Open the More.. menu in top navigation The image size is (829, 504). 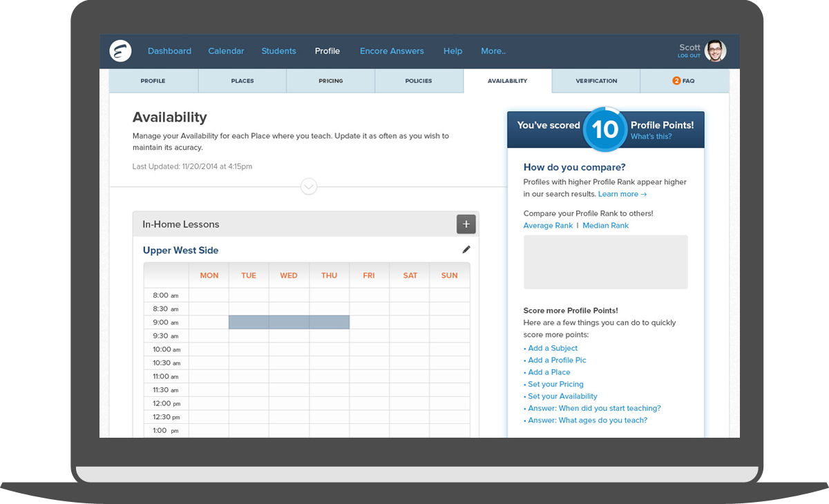coord(493,51)
